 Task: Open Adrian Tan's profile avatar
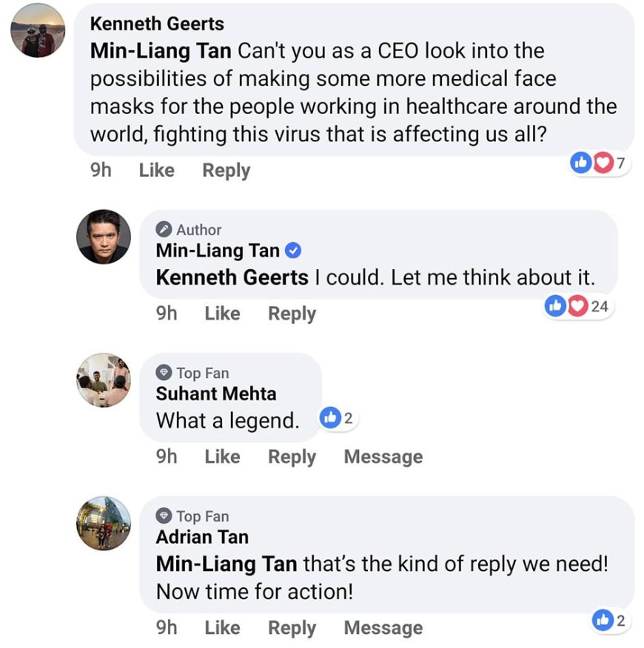[104, 523]
